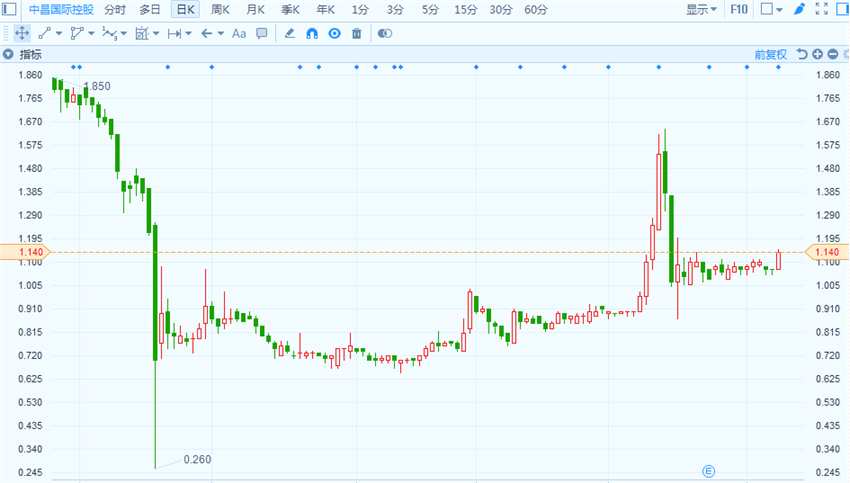Toggle the left sidebar panel icon
The image size is (850, 483).
pyautogui.click(x=9, y=9)
